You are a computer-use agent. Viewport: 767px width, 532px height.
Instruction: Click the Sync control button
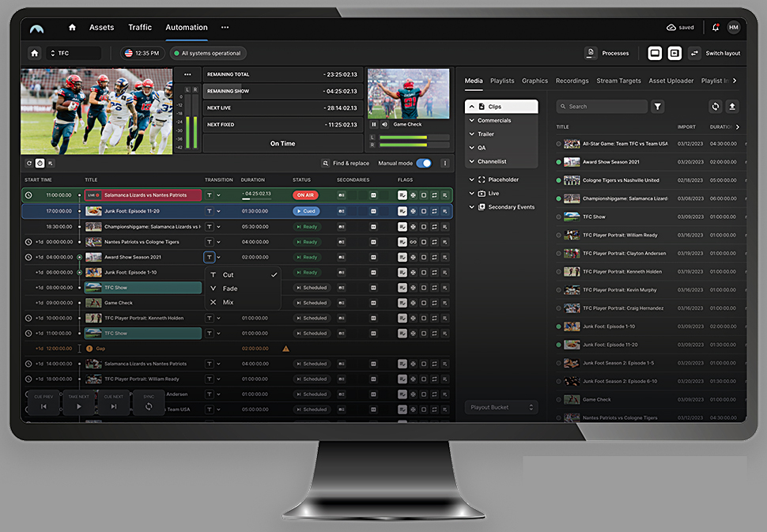coord(149,402)
